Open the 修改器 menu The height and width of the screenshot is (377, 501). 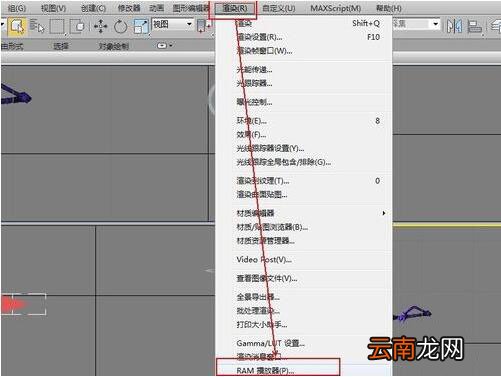(129, 8)
